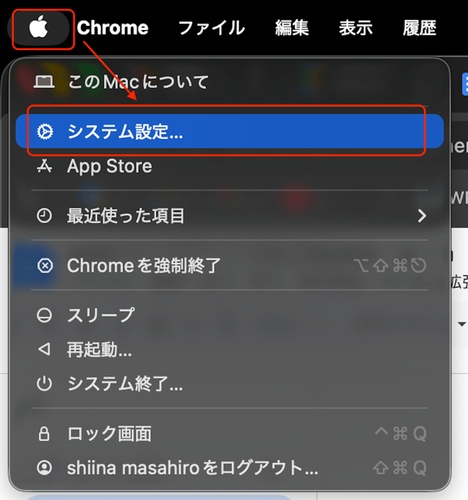Choose Chromeを強制終了
This screenshot has height=500, width=468.
point(229,266)
